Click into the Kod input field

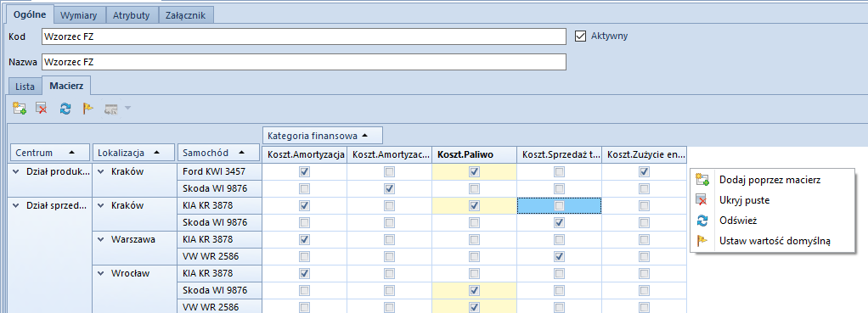(304, 36)
